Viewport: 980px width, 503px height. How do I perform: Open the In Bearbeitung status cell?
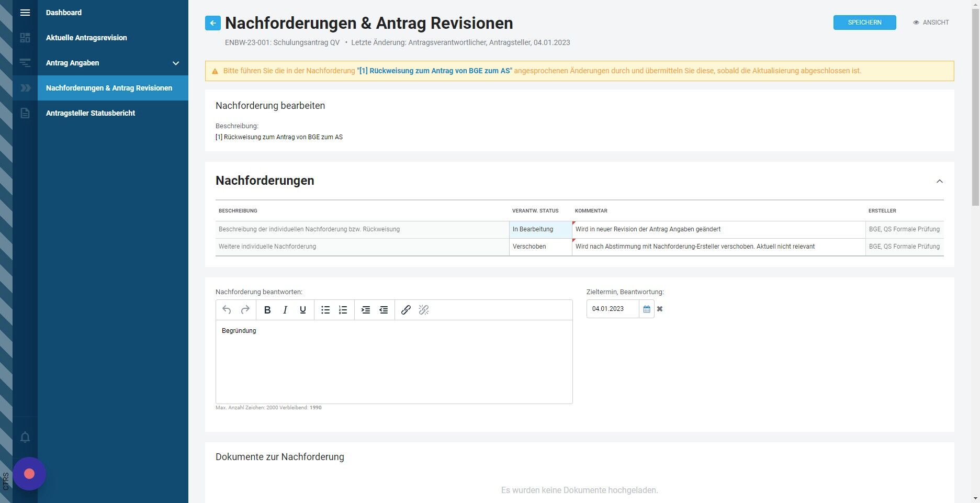(x=540, y=229)
